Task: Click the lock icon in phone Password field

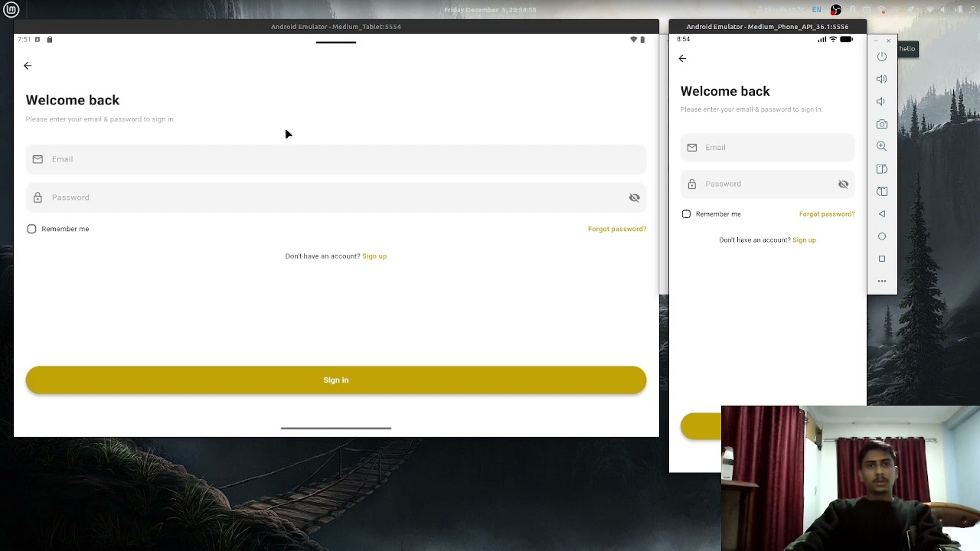Action: pyautogui.click(x=692, y=184)
